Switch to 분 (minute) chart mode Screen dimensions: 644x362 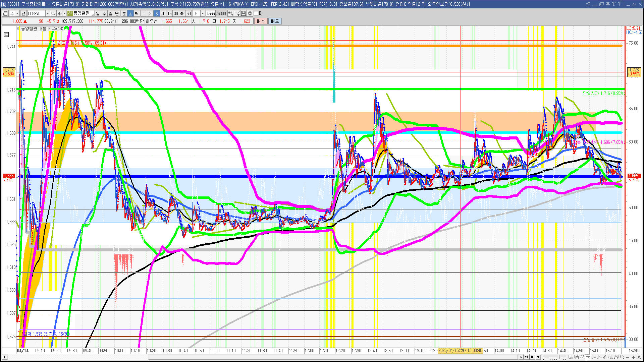(x=124, y=13)
